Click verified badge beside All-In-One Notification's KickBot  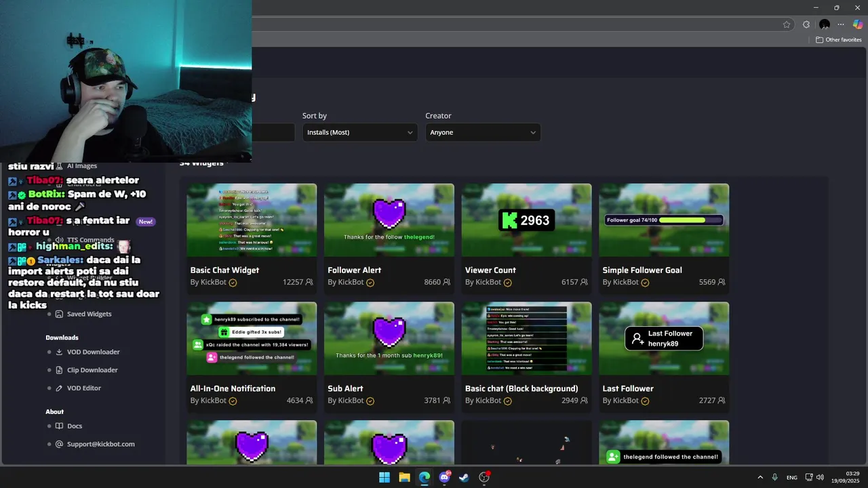click(233, 401)
